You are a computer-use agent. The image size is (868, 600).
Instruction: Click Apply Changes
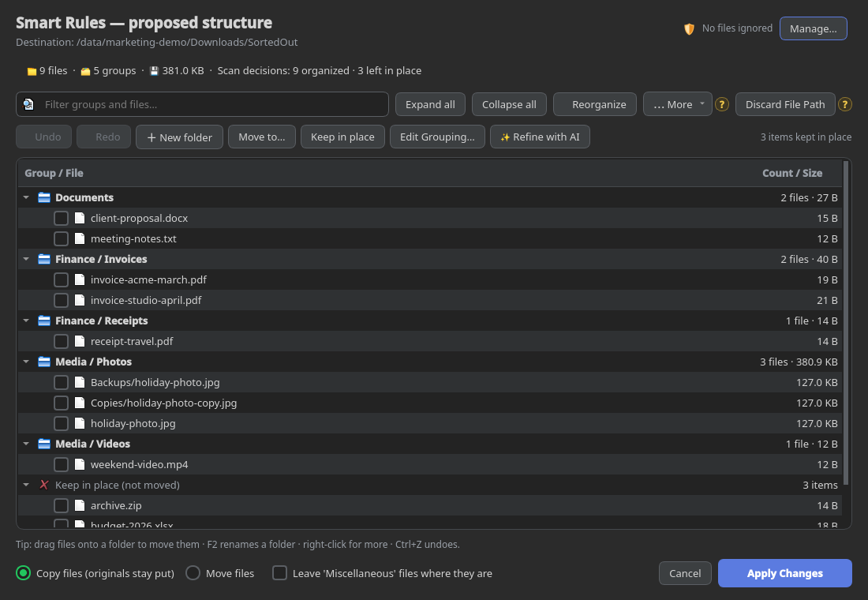[x=785, y=573]
